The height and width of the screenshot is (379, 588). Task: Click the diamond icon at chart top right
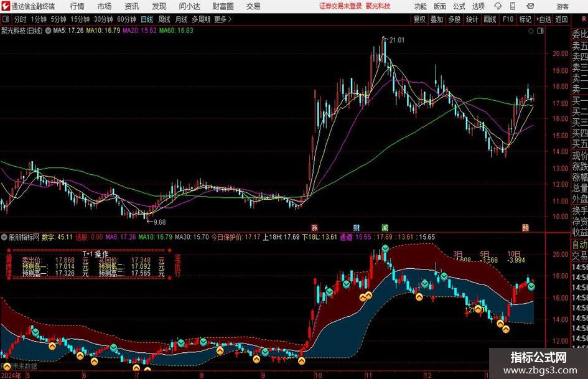click(x=531, y=30)
